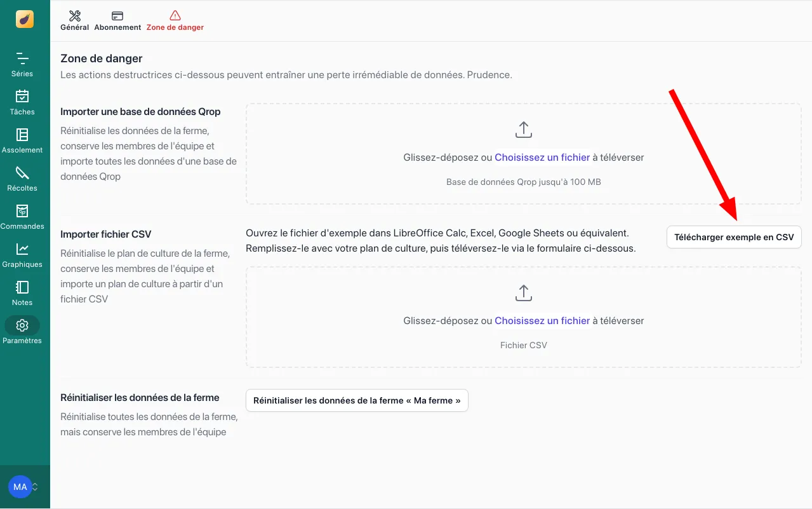
Task: Click upload icon in CSV file dropzone
Action: point(523,293)
